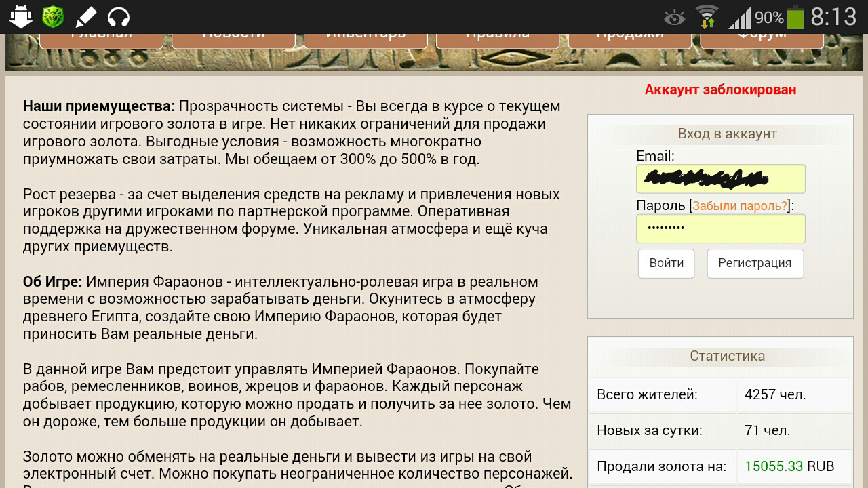Click the 4257 чел. value
Viewport: 868px width, 488px height.
click(x=775, y=394)
